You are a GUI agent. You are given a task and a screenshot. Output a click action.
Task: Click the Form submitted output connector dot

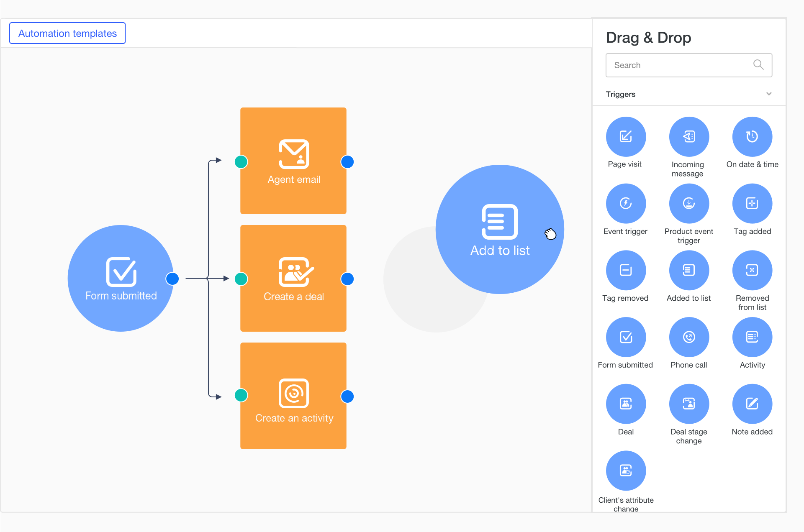(172, 279)
